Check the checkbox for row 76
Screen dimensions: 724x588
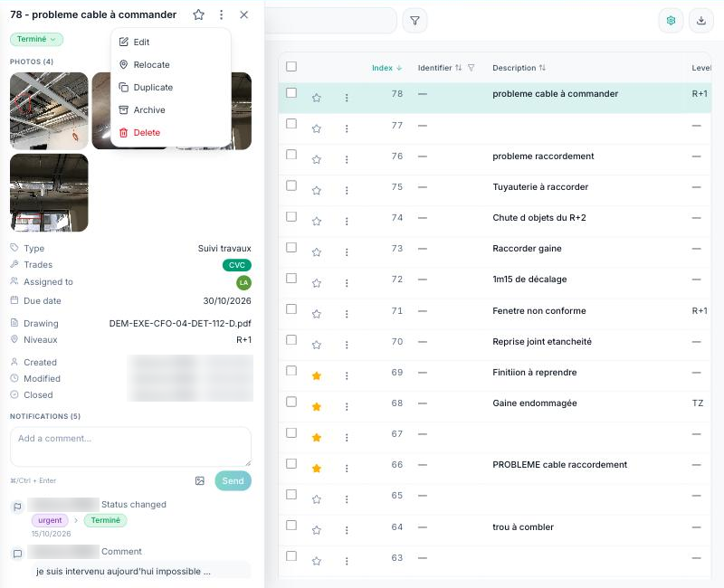point(291,155)
